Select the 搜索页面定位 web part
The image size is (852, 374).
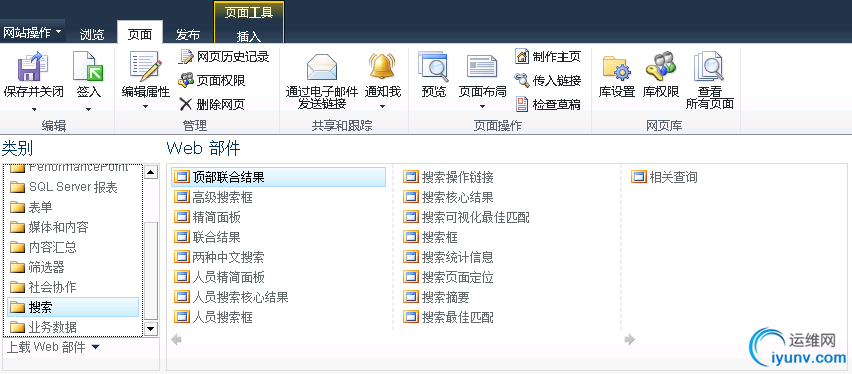[449, 277]
